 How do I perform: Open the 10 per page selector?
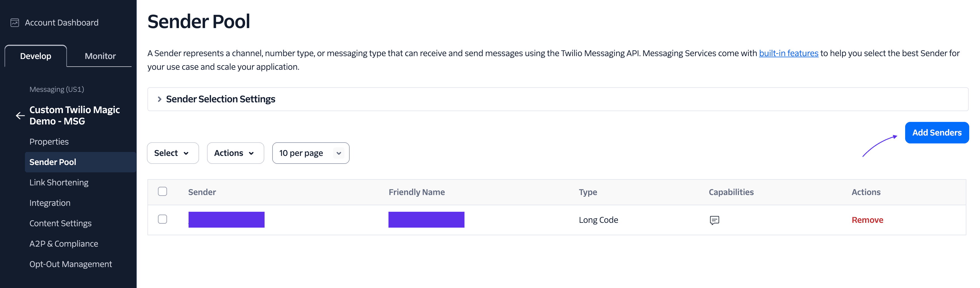[311, 153]
